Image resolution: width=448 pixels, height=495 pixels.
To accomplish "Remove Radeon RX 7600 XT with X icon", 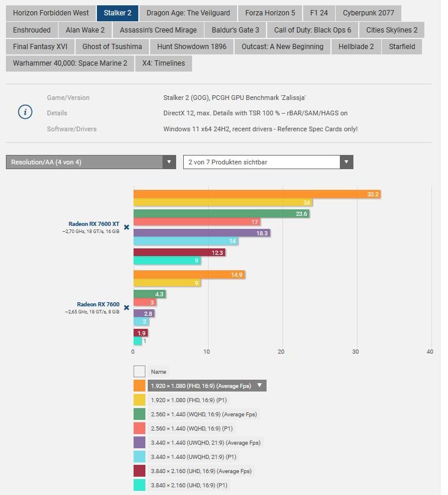I will pyautogui.click(x=126, y=227).
